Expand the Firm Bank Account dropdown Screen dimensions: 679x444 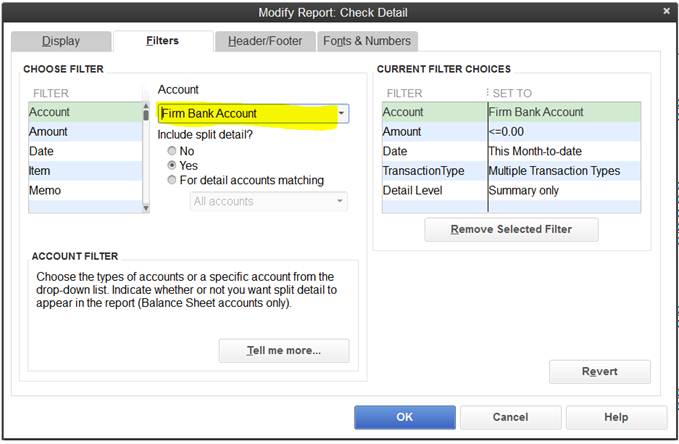tap(341, 114)
